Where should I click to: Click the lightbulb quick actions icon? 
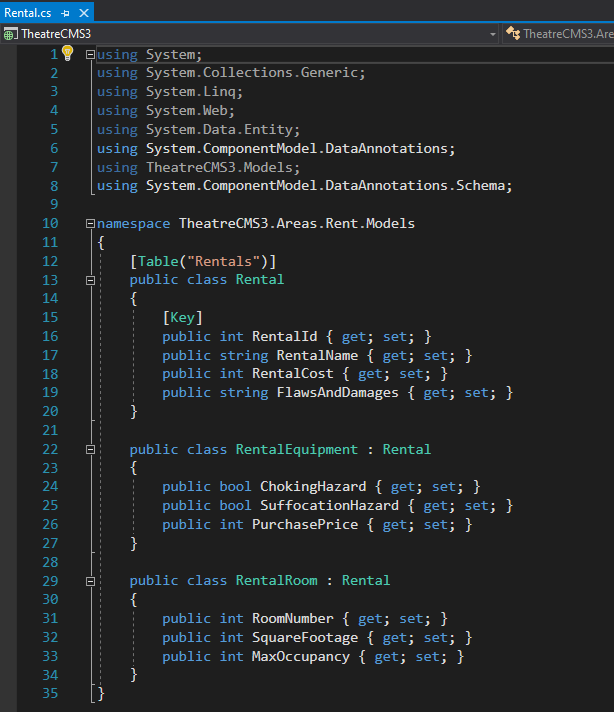67,53
